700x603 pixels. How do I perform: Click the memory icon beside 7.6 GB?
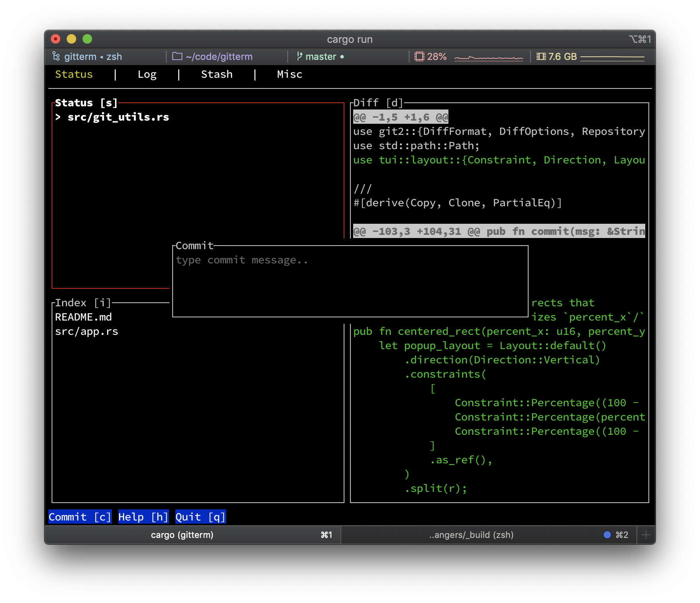pyautogui.click(x=541, y=56)
